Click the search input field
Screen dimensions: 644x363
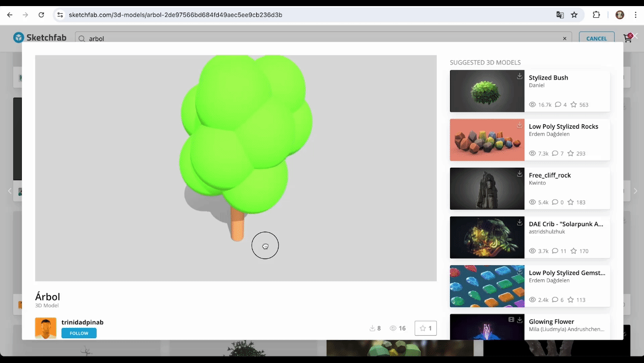pyautogui.click(x=324, y=39)
